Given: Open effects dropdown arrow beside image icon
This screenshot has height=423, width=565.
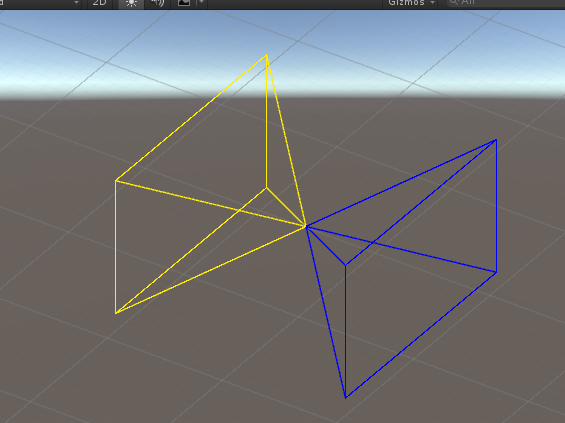Looking at the screenshot, I should pos(202,3).
